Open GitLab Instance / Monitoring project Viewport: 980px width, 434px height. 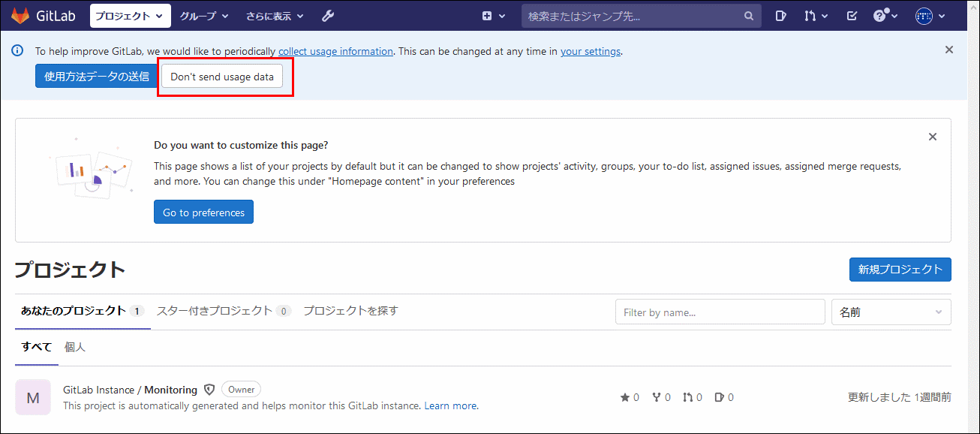click(131, 390)
